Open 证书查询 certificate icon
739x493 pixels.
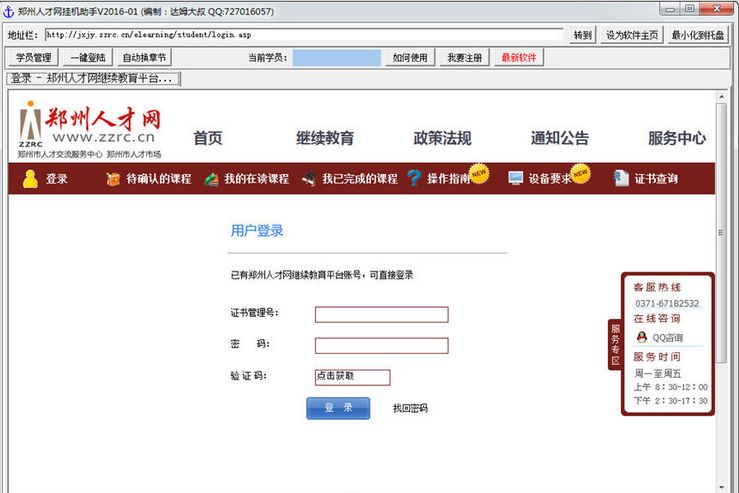coord(621,179)
